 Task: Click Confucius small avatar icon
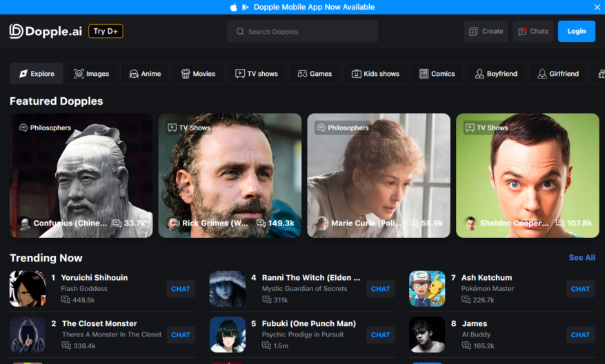[x=24, y=223]
